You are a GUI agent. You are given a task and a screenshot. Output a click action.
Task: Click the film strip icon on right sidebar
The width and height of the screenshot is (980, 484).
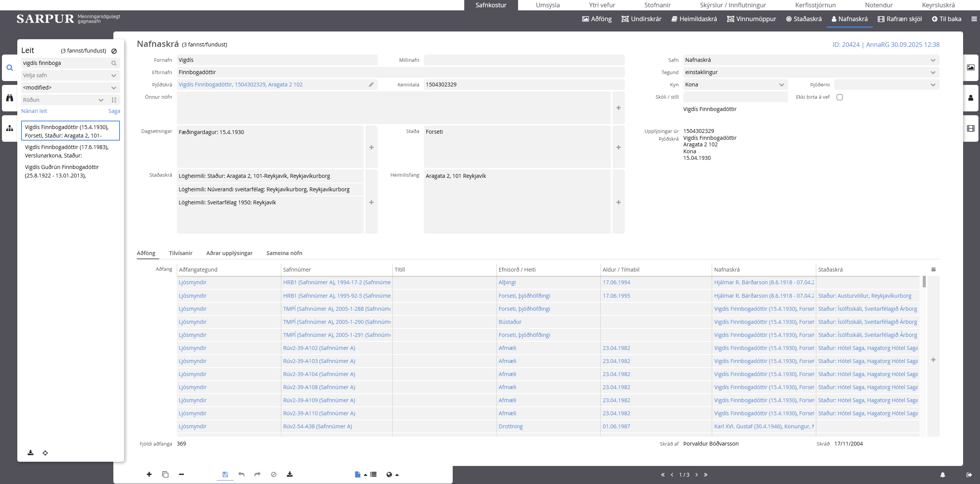(x=970, y=128)
